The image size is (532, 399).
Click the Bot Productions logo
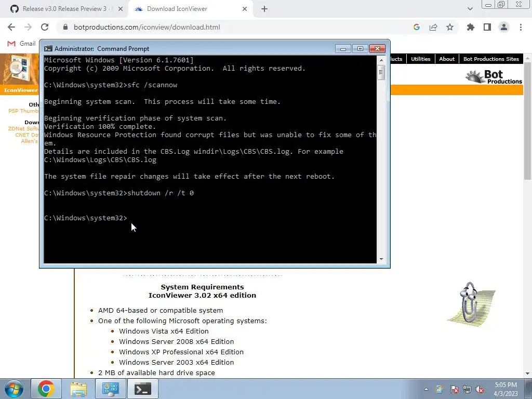pos(494,77)
